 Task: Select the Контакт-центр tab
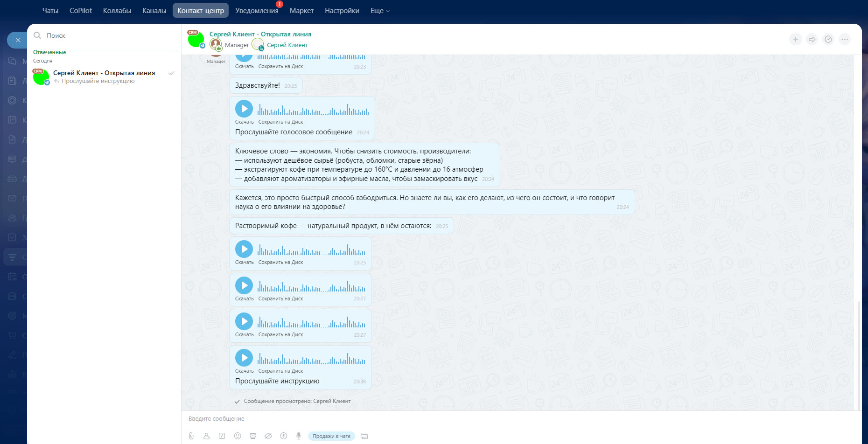(x=201, y=10)
